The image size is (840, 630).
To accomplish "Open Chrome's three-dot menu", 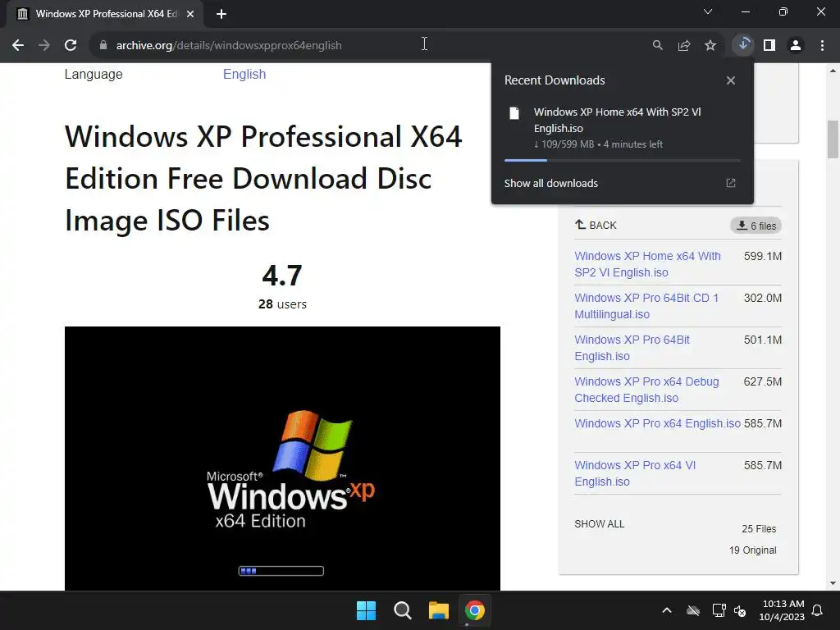I will 822,46.
